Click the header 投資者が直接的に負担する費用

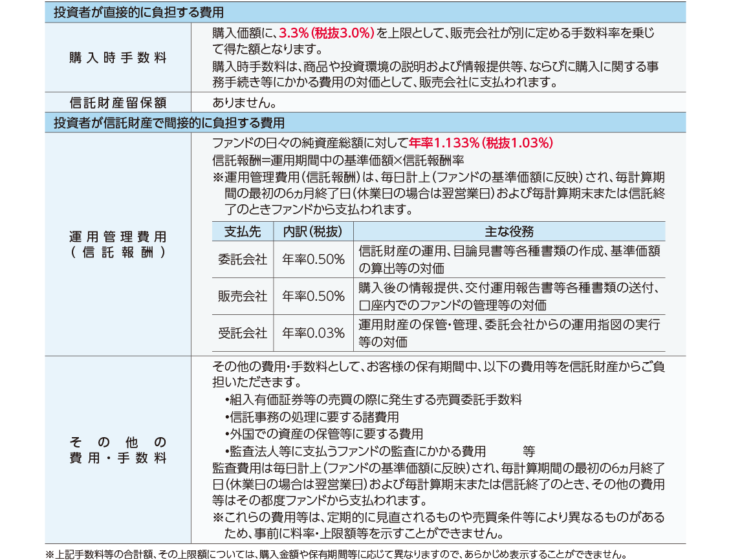[139, 13]
